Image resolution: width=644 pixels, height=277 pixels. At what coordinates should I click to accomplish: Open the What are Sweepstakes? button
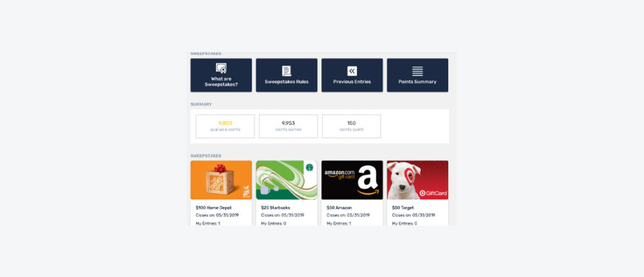point(221,75)
